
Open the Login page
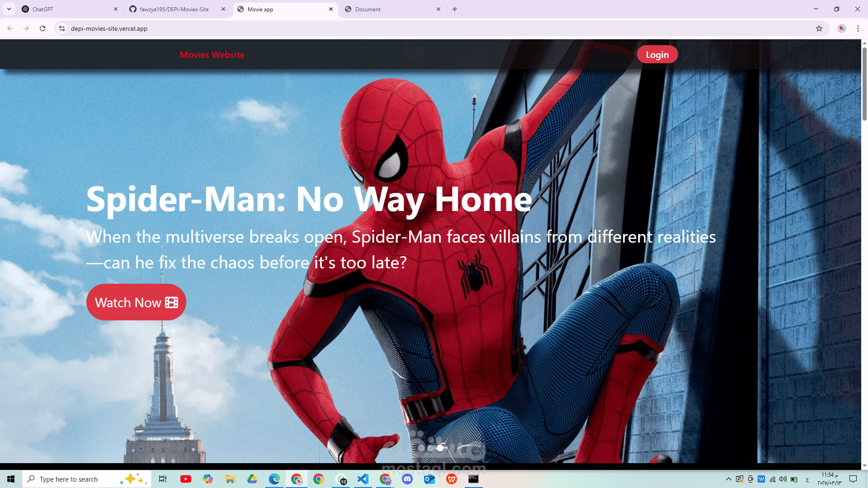(657, 55)
